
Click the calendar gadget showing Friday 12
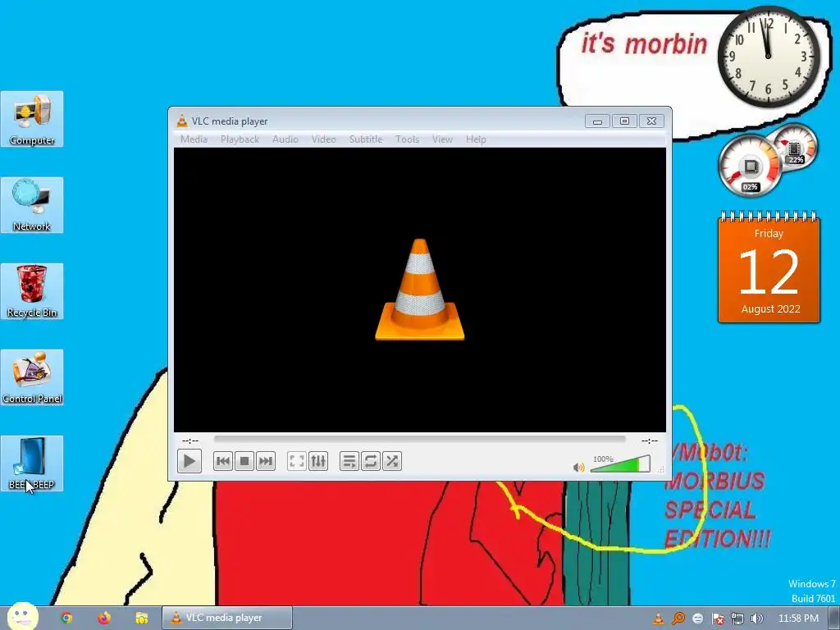(x=769, y=268)
